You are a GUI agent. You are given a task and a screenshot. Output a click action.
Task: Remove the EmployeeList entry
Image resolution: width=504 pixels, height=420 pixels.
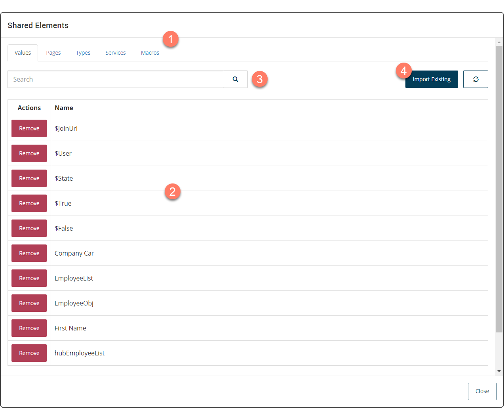click(x=29, y=278)
